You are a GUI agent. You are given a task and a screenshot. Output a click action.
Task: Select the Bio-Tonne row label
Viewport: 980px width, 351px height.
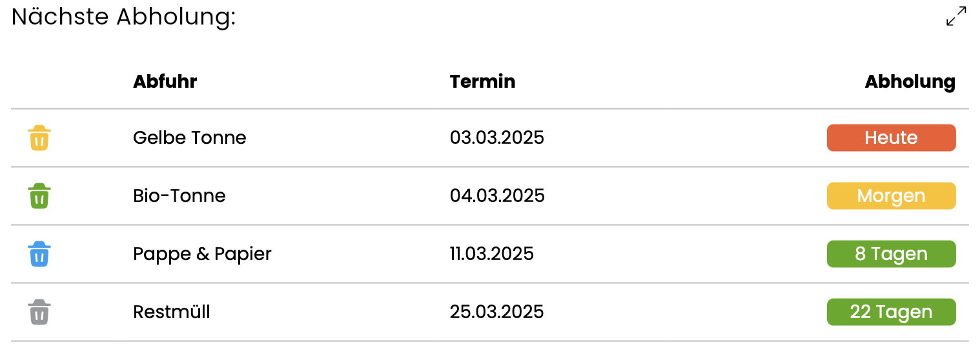[179, 196]
